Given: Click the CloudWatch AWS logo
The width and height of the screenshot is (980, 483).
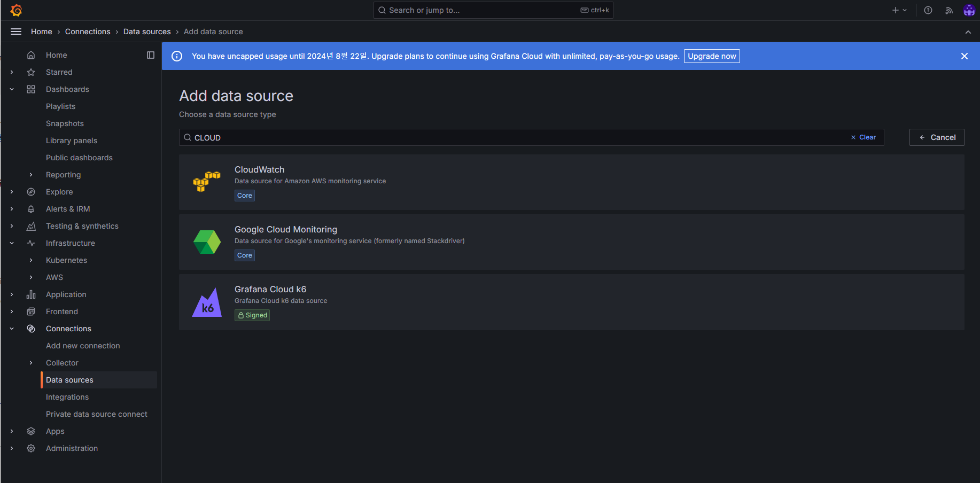Looking at the screenshot, I should click(x=207, y=182).
